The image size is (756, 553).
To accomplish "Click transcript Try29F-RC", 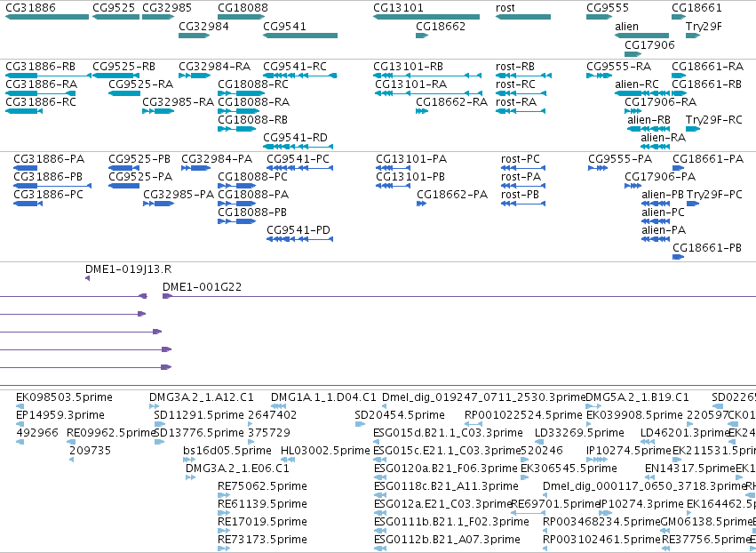I will (693, 129).
